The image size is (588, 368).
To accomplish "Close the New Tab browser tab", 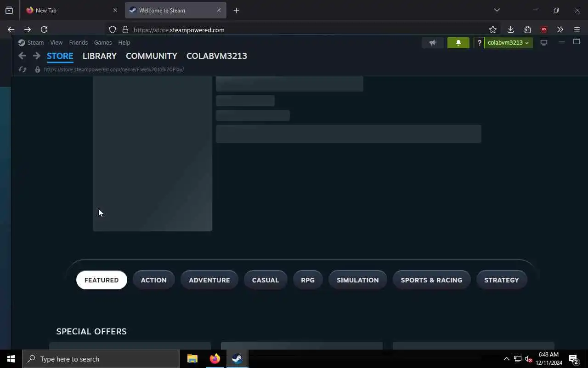I will coord(115,10).
